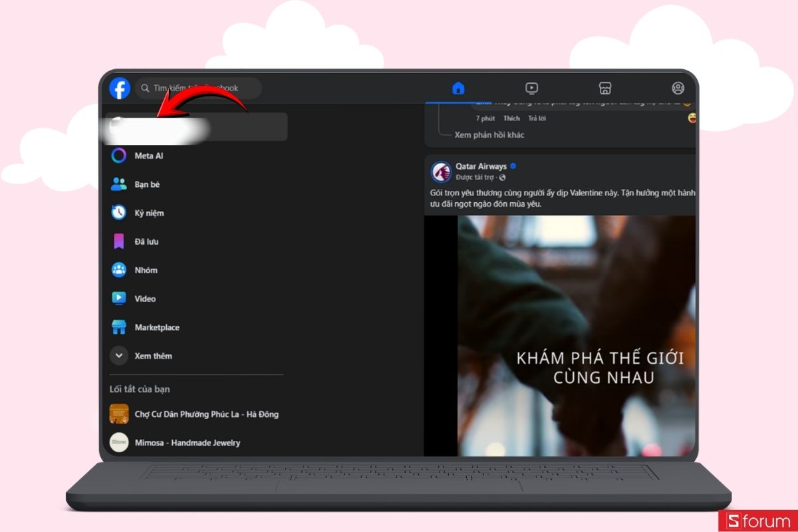798x532 pixels.
Task: Open Đã lưu saved bookmark icon
Action: pos(119,241)
